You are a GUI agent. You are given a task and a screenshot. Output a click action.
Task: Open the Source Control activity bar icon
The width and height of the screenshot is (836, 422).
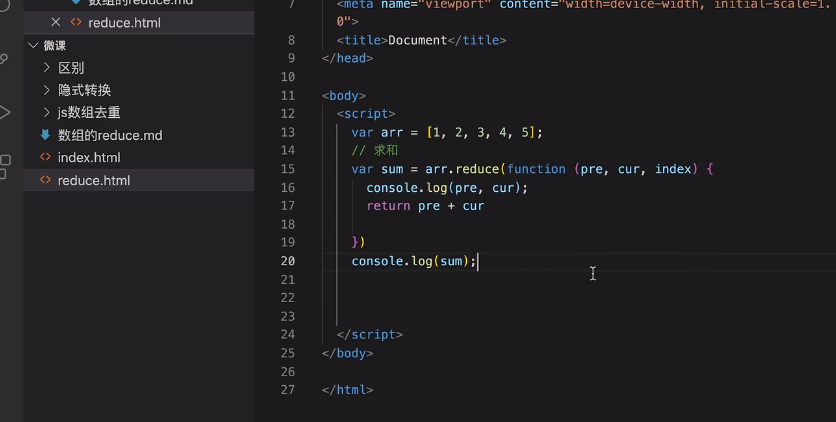click(x=4, y=59)
